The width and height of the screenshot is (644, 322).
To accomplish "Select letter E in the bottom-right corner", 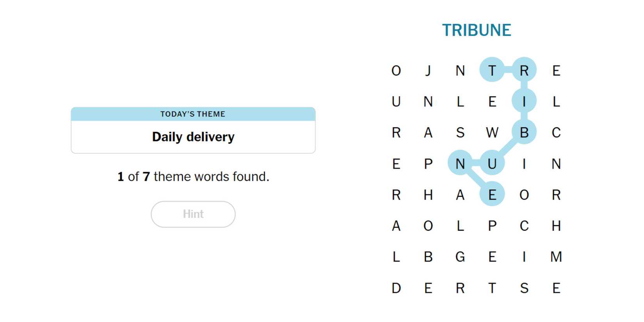I will pyautogui.click(x=556, y=288).
